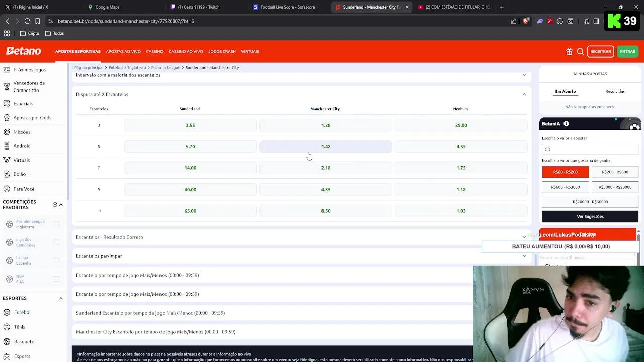Click the Missões sidebar icon
Image resolution: width=644 pixels, height=362 pixels.
[x=7, y=132]
